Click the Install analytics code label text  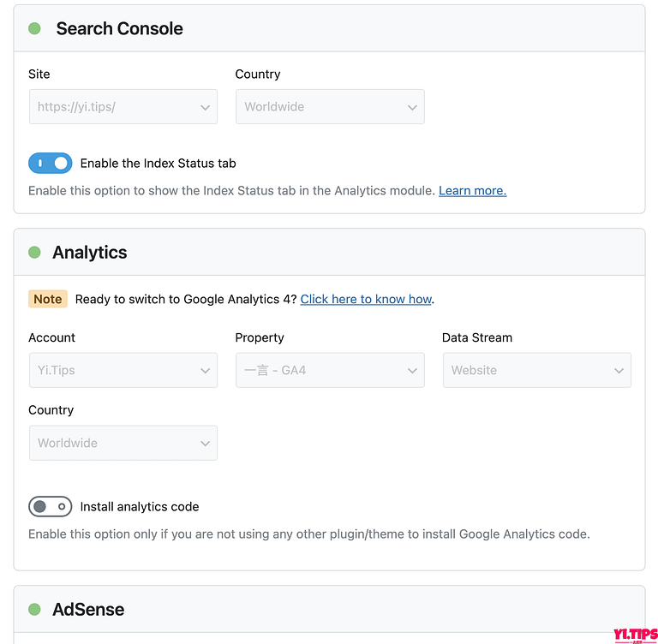pos(140,507)
